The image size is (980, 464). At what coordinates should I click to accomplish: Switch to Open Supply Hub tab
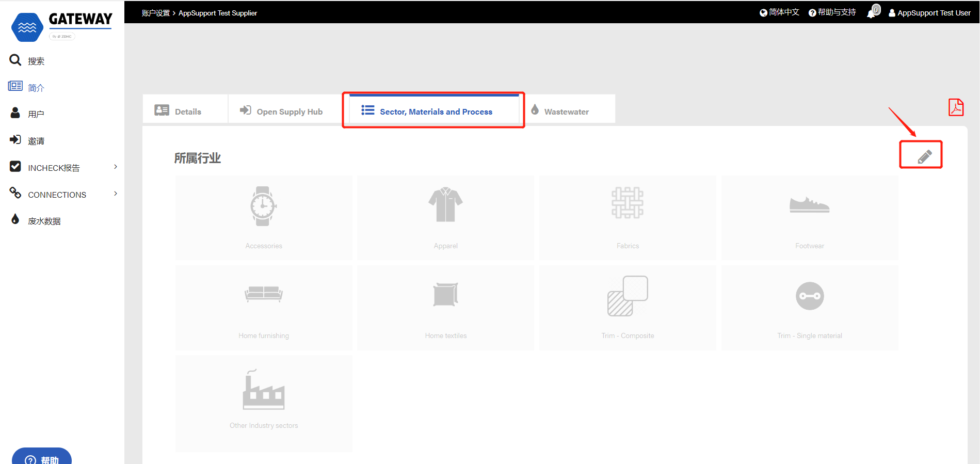(282, 111)
